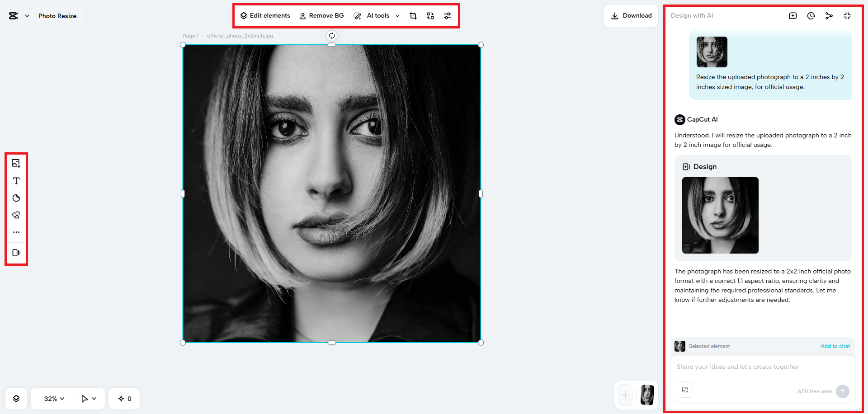Collapse the Design with AI panel
Viewport: 868px width, 414px height.
click(x=847, y=16)
